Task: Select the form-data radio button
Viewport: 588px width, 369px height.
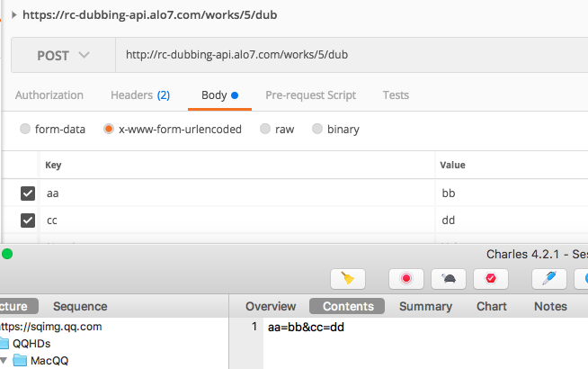Action: coord(25,129)
